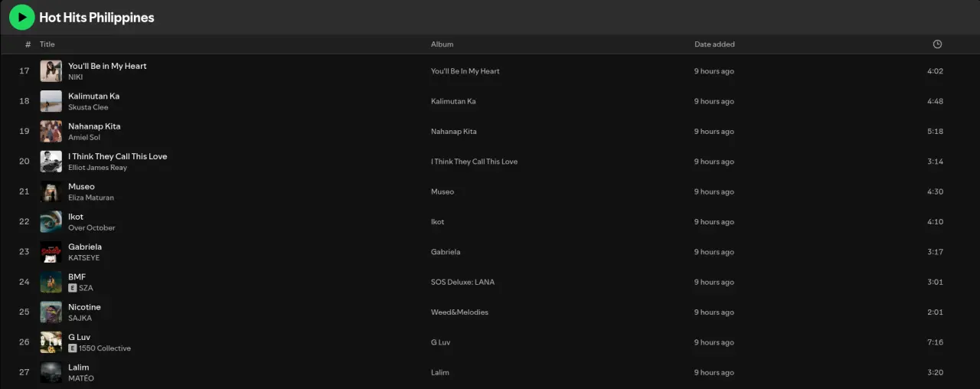Select track title Museo
Viewport: 980px width, 389px height.
[x=81, y=186]
